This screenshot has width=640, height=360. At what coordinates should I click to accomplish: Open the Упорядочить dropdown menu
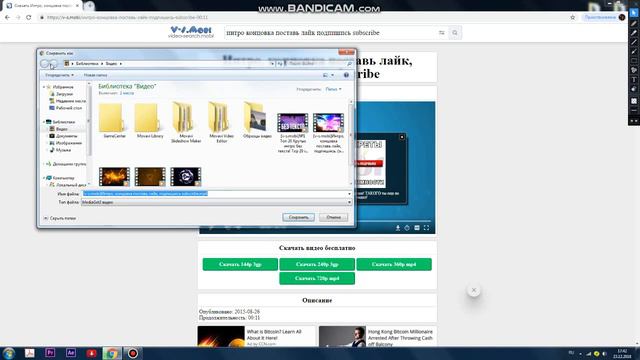pos(60,75)
